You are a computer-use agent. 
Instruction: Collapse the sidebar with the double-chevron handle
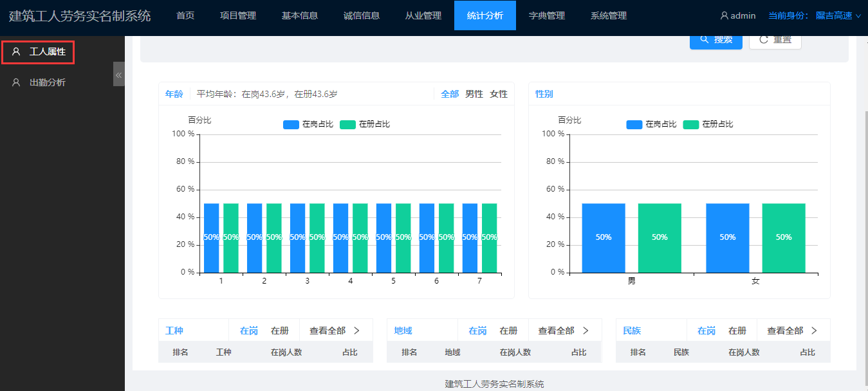click(x=118, y=75)
